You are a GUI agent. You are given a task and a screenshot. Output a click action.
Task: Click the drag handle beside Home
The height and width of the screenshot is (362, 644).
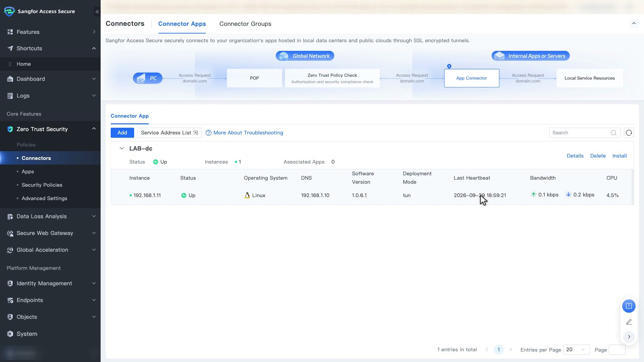[x=10, y=64]
